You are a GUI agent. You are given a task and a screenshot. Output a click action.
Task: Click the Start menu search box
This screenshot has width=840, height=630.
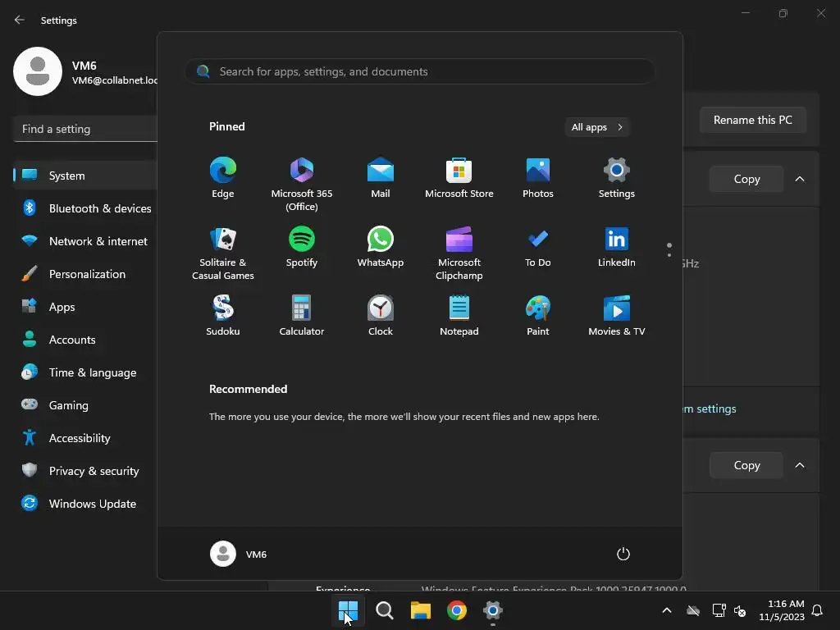coord(420,71)
